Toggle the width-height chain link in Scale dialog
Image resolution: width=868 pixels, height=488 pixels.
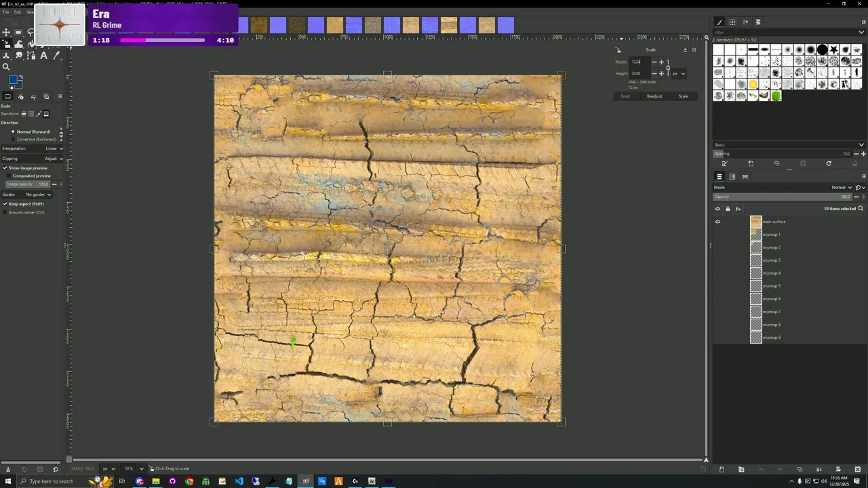pyautogui.click(x=668, y=68)
